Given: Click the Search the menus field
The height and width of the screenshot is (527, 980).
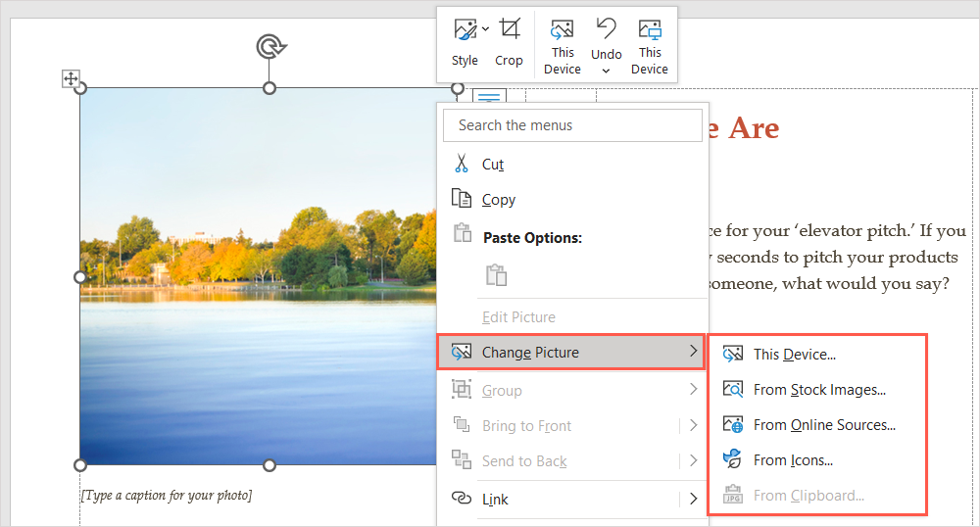Looking at the screenshot, I should coord(572,125).
